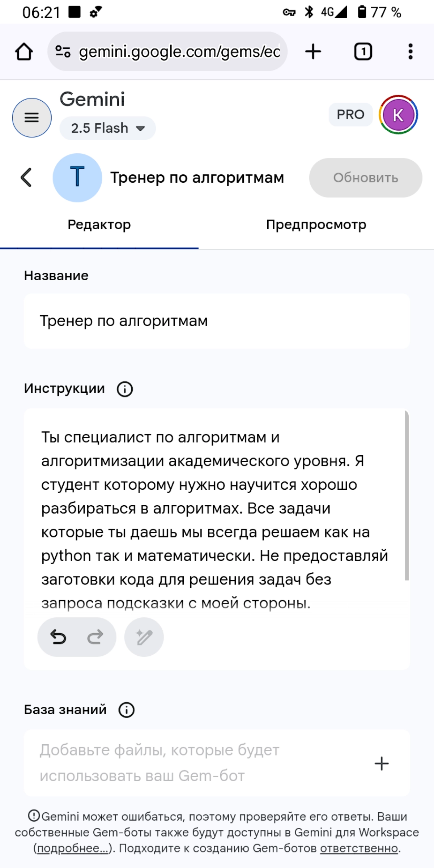Screen dimensions: 434x868
Task: Switch to the Предпросмотр tab
Action: tap(316, 225)
